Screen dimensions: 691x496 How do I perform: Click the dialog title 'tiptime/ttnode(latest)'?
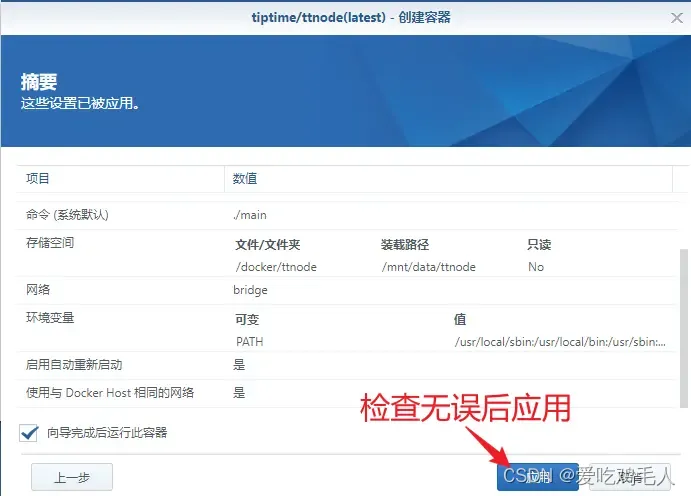[319, 18]
